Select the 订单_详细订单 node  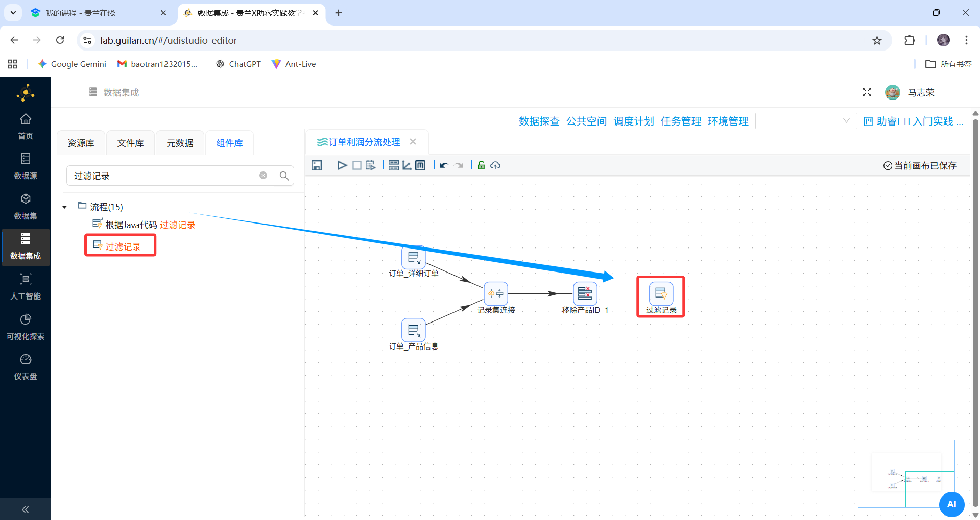414,258
